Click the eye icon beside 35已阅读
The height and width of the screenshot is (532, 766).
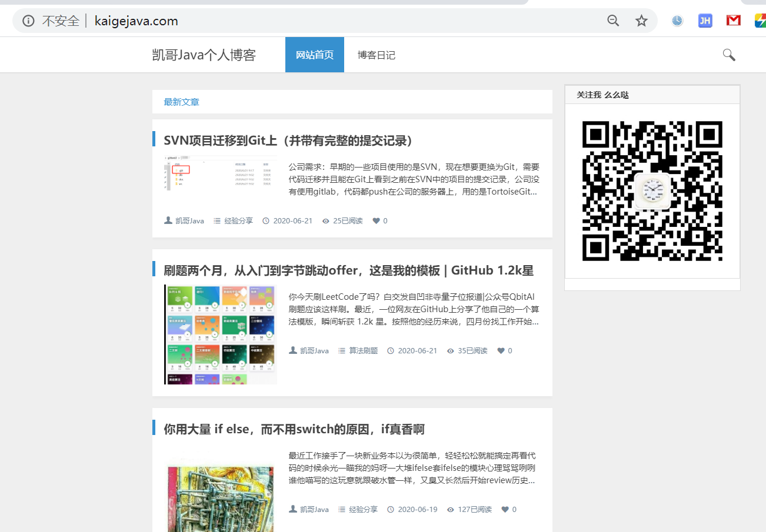[451, 351]
